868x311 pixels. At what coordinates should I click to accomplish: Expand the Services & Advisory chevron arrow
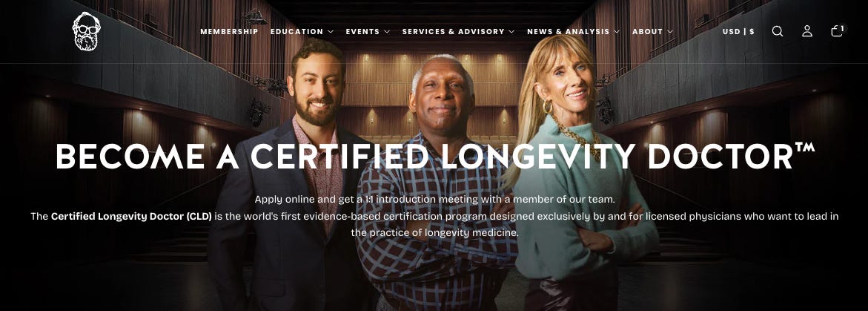511,32
